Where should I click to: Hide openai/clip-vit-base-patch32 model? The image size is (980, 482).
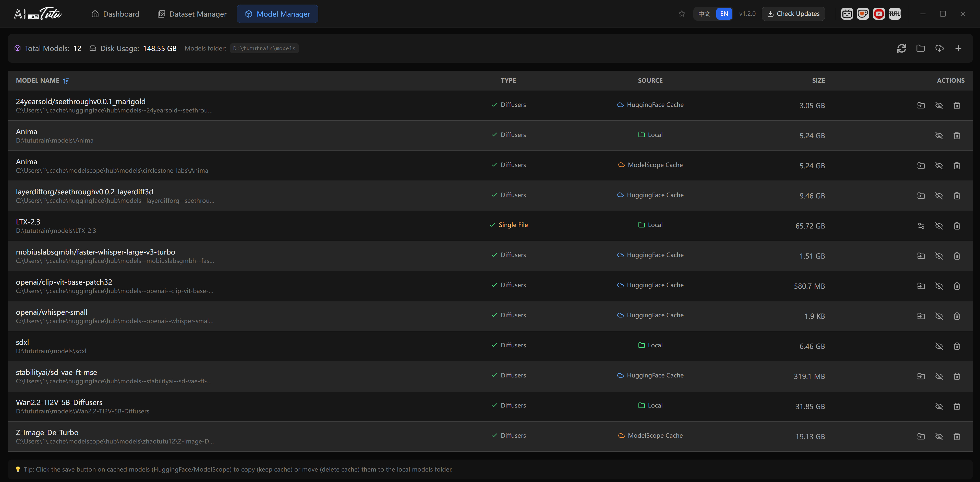(x=939, y=285)
